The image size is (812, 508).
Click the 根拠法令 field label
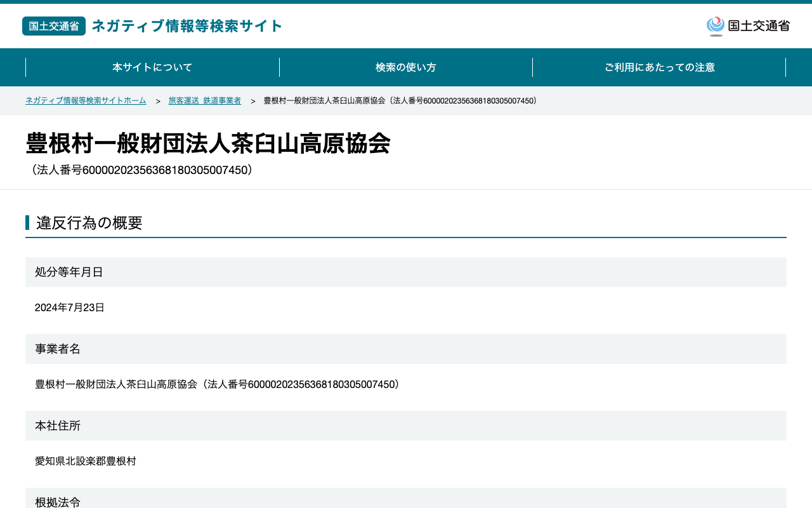tap(58, 502)
